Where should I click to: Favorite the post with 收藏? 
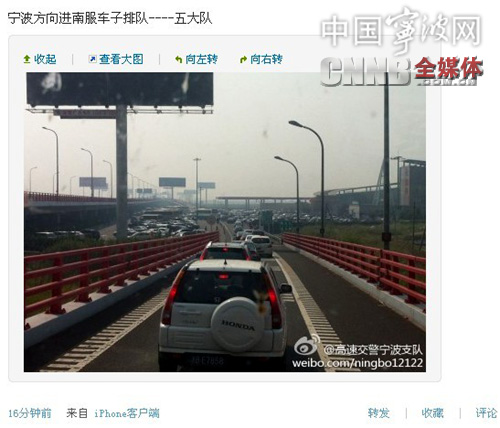(x=432, y=413)
